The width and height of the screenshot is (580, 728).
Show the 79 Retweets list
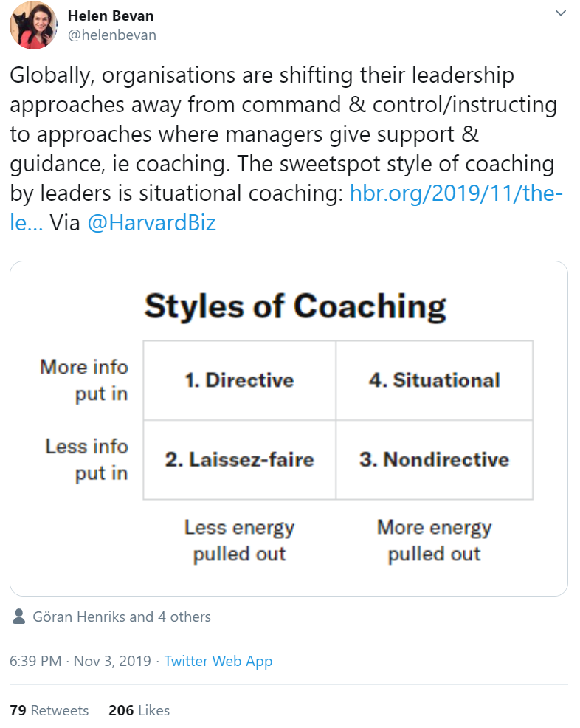pyautogui.click(x=49, y=710)
